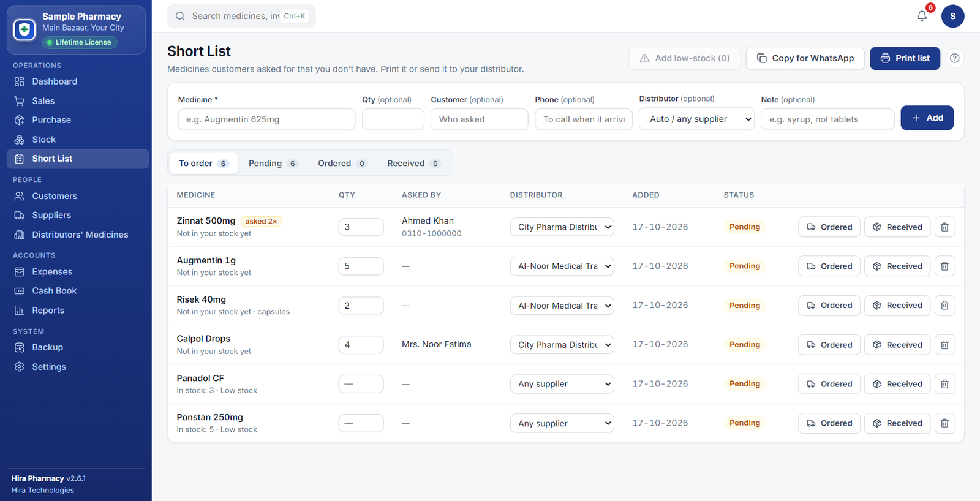Mark Zinnat 500mg as Ordered
Image resolution: width=980 pixels, height=501 pixels.
pyautogui.click(x=829, y=227)
